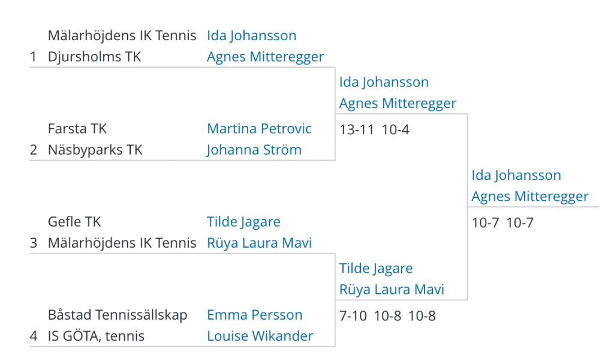Open Ida Johansson in first-round match 1
This screenshot has height=364, width=614.
click(x=251, y=35)
